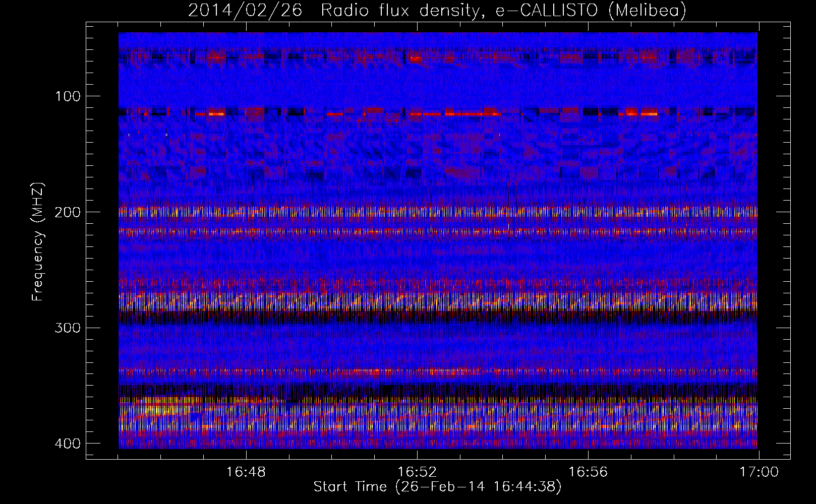Viewport: 816px width, 504px height.
Task: Click the 100 frequency tick label
Action: (x=67, y=96)
